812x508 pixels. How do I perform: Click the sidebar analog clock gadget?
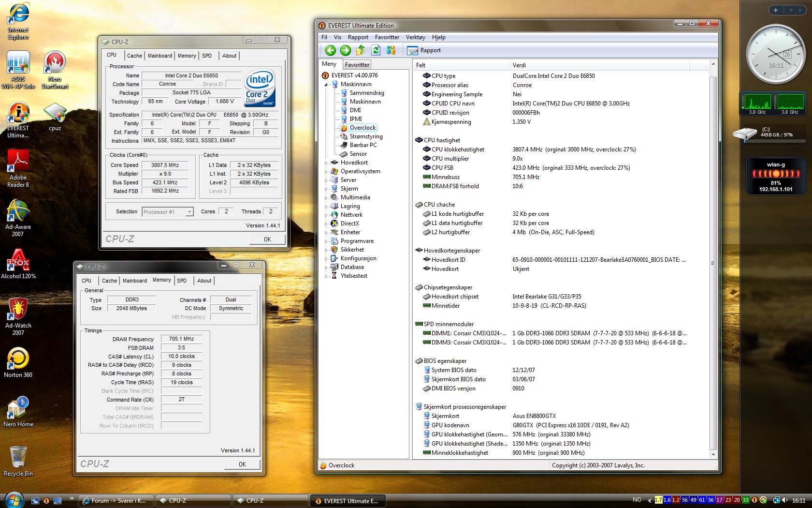(x=776, y=55)
